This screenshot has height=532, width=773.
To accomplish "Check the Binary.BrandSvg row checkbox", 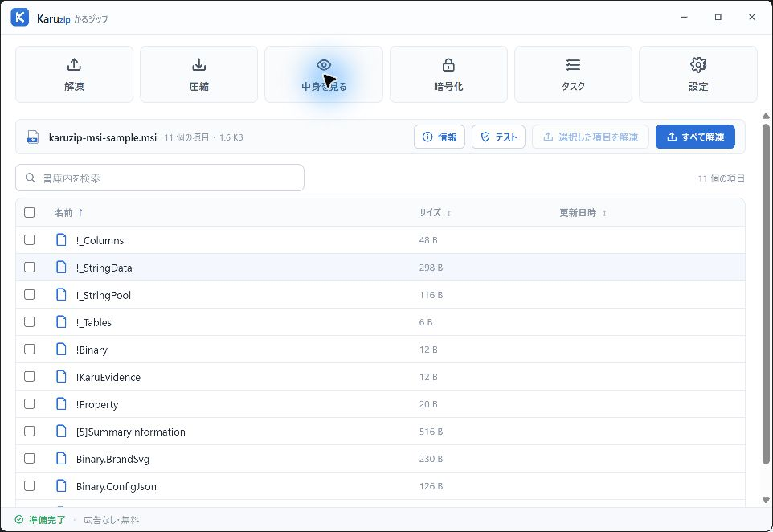I will tap(30, 459).
